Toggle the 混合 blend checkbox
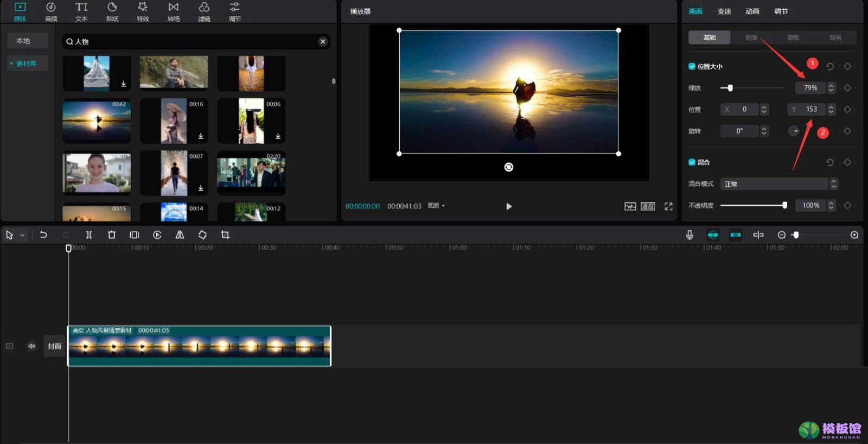The width and height of the screenshot is (868, 444). pos(692,162)
